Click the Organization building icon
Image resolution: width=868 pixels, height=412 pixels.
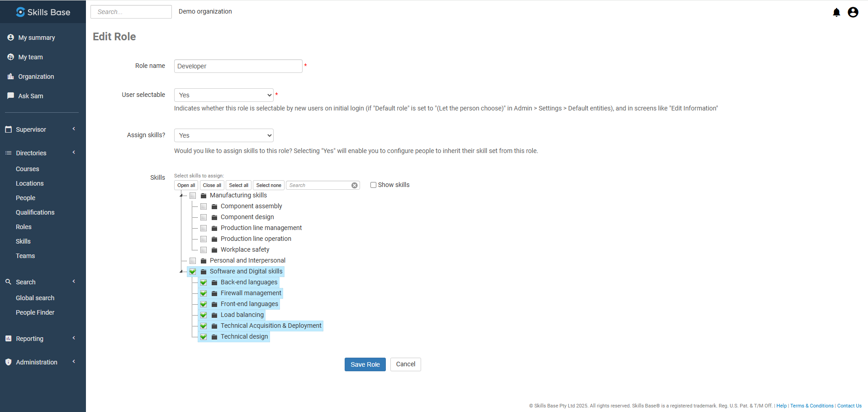click(x=10, y=77)
